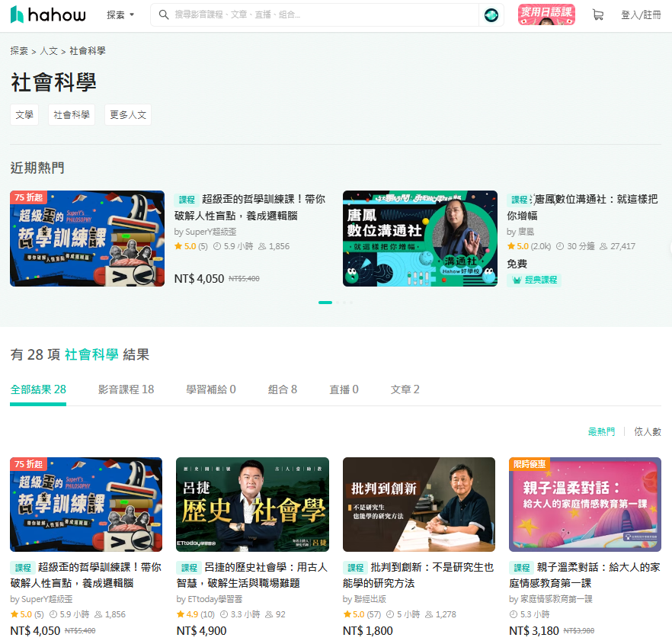Open the 實用日語課 promo banner
Screen dimensions: 672x644
click(x=546, y=14)
